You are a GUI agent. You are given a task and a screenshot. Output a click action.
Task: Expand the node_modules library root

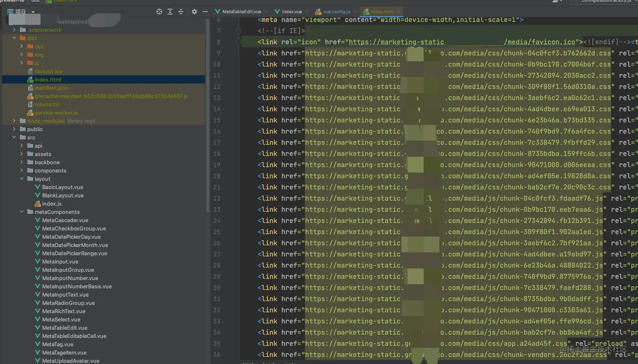pos(14,121)
